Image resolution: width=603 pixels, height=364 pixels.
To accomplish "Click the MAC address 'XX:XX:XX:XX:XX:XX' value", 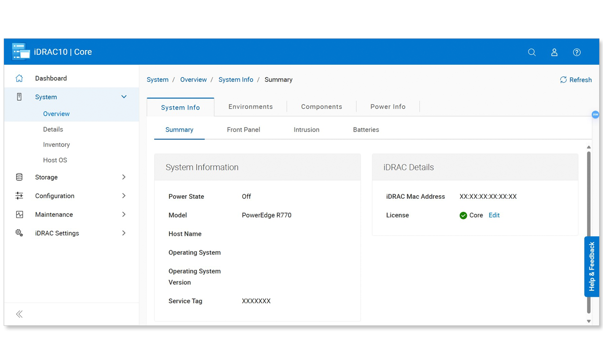I will [x=488, y=196].
